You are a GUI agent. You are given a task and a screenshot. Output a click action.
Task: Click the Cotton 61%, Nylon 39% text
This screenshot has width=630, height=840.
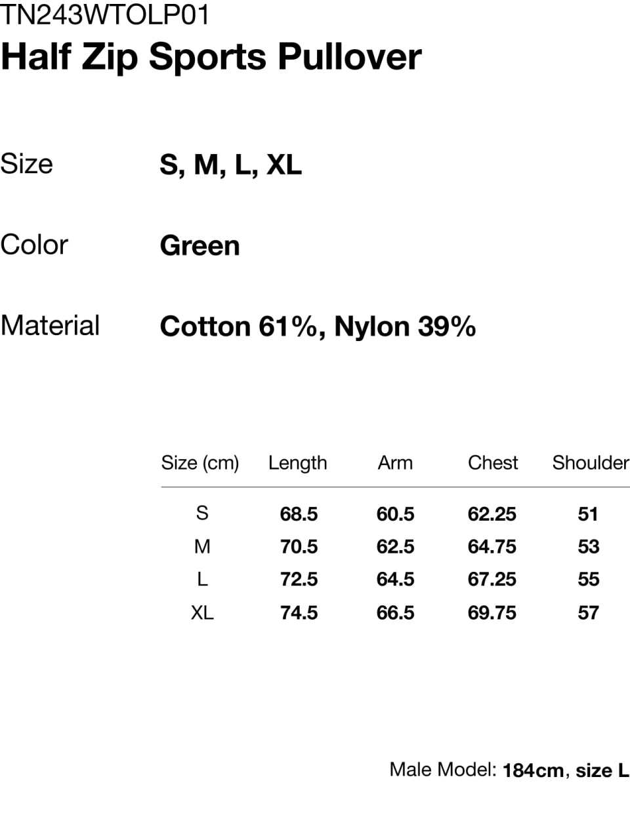pyautogui.click(x=318, y=327)
